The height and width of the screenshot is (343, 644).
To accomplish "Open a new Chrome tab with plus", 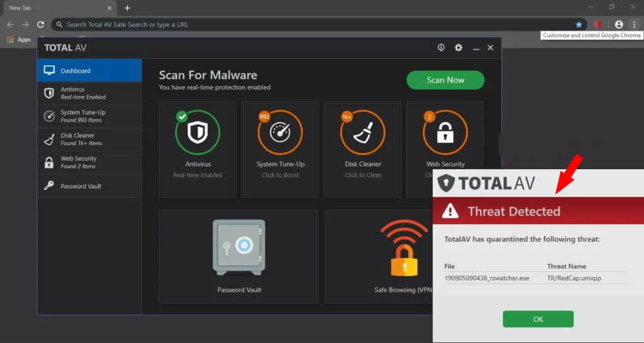I will coord(127,8).
